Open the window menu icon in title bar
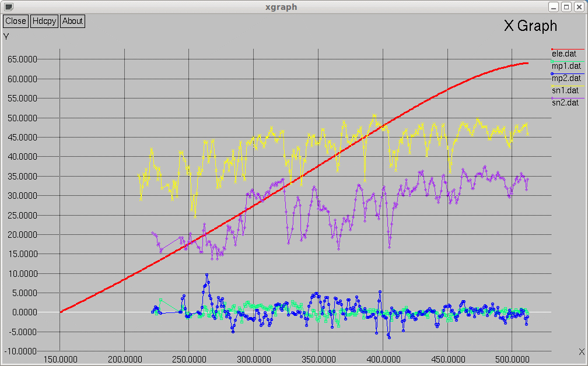 [x=8, y=7]
